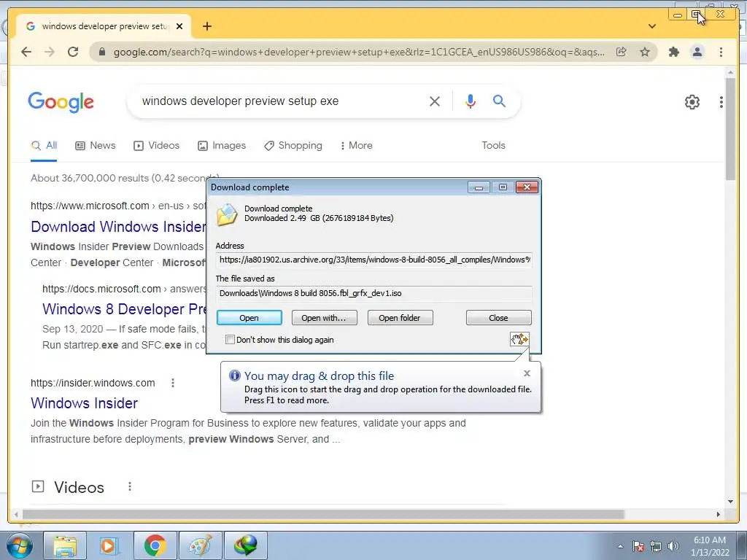Open the search Tools options

point(493,146)
